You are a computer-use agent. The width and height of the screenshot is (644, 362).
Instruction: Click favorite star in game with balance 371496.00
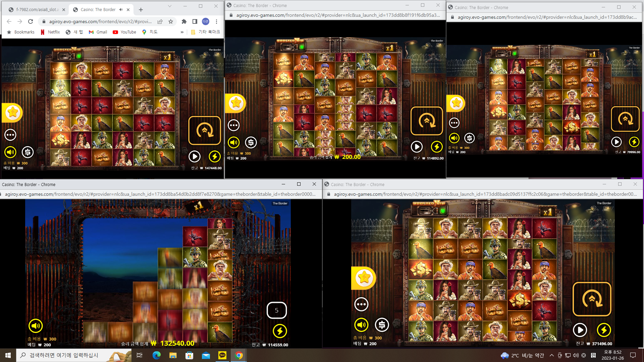[x=364, y=278]
